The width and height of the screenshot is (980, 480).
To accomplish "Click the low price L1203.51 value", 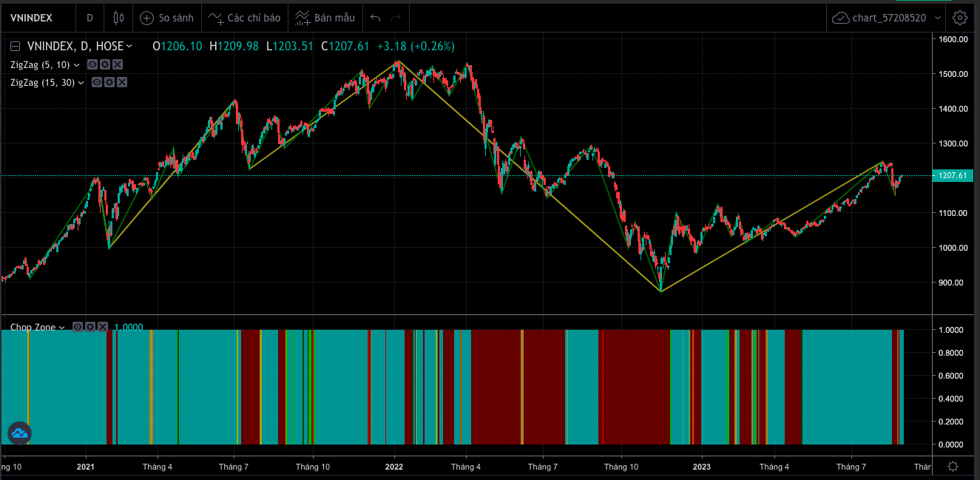I will [x=290, y=47].
